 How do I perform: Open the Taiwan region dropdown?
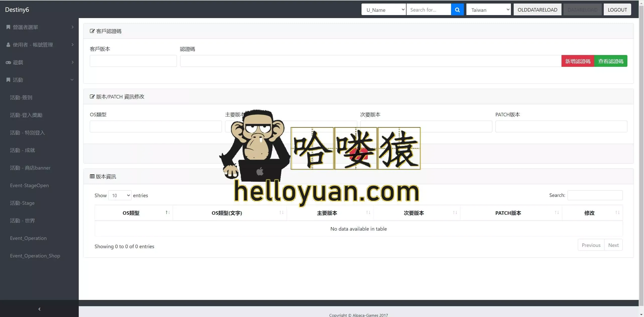coord(489,10)
